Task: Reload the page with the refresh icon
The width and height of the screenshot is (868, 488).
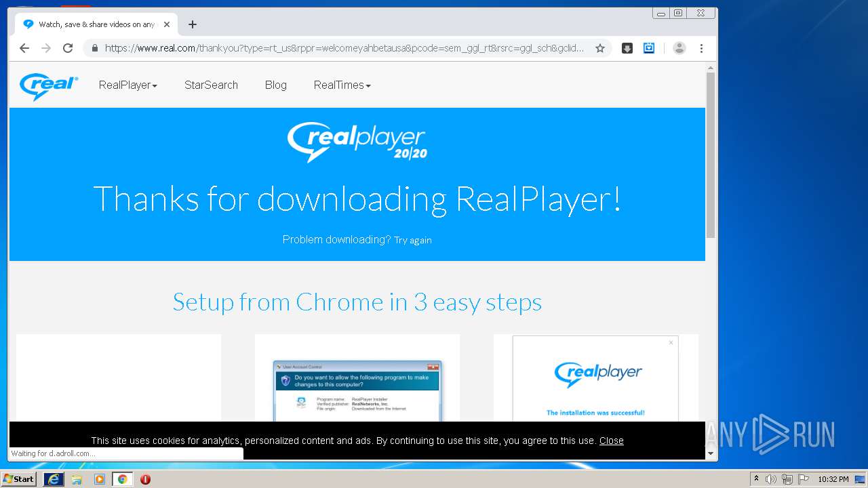Action: (68, 48)
